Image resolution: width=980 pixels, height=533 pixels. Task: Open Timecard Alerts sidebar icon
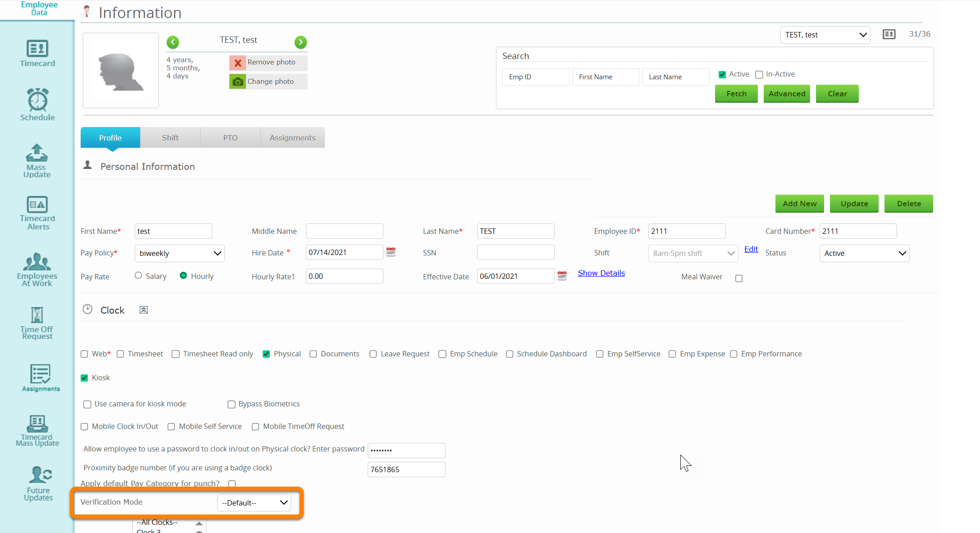[37, 205]
